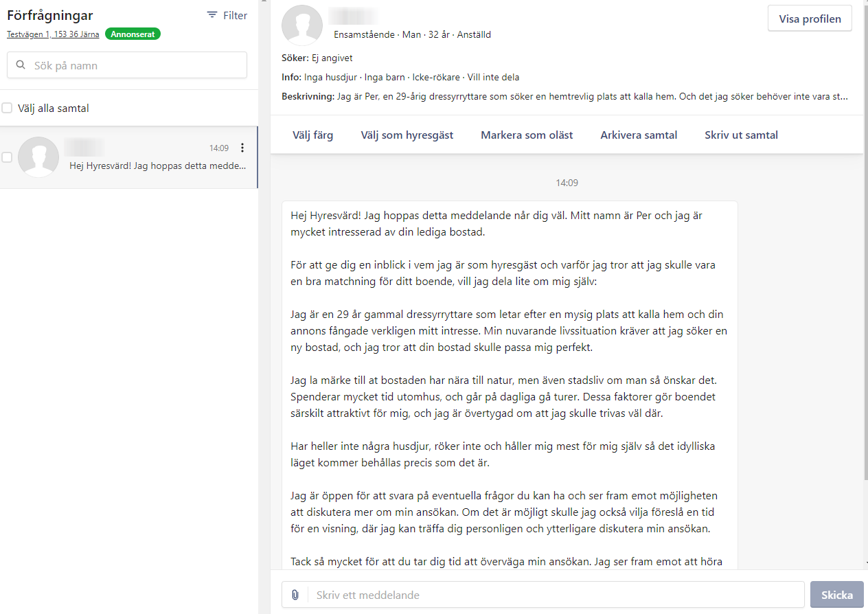
Task: Click the applicant avatar in conversation list
Action: (x=38, y=157)
